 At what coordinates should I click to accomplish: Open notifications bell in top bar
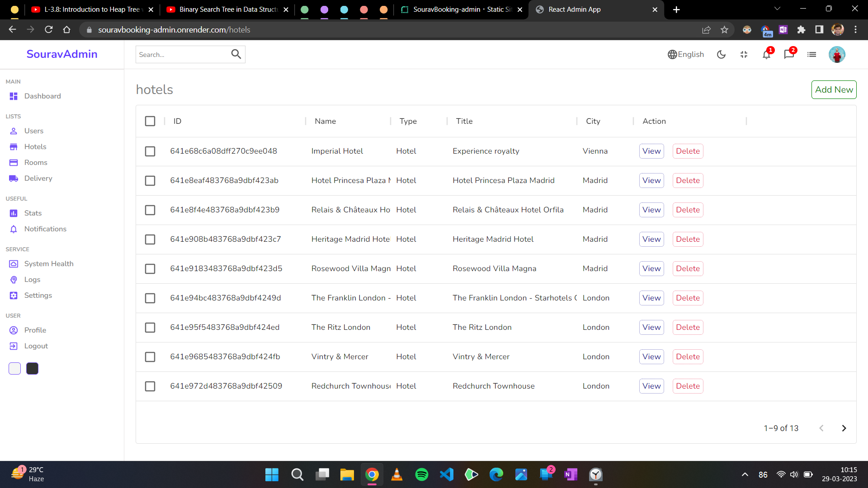766,55
